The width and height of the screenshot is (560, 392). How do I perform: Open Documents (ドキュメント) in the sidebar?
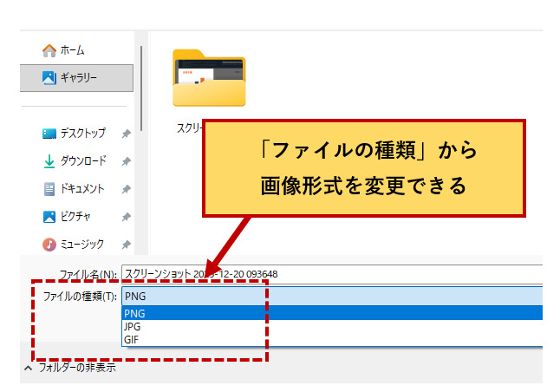74,189
